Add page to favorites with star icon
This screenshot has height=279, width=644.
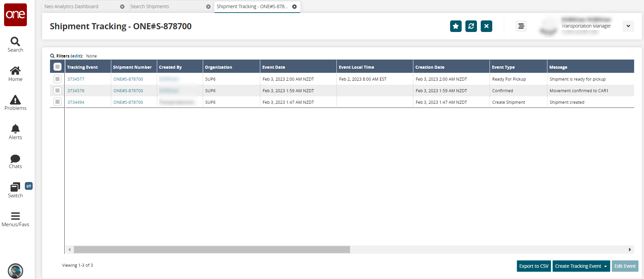tap(456, 26)
